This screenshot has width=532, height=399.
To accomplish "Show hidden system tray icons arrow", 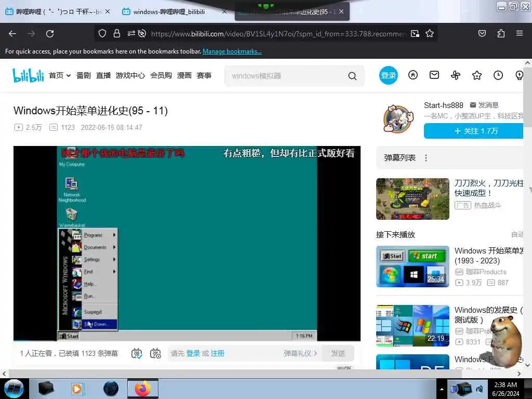I will pyautogui.click(x=442, y=389).
